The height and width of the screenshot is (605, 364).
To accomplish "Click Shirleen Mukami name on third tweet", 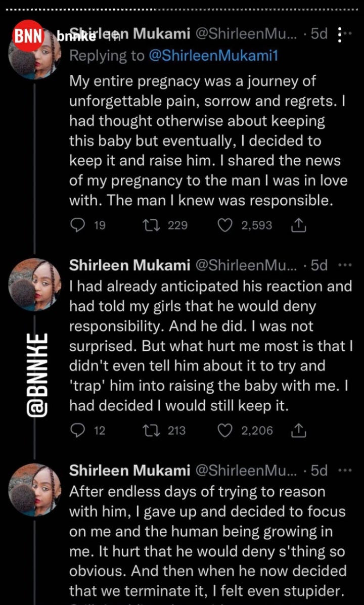I will click(129, 471).
